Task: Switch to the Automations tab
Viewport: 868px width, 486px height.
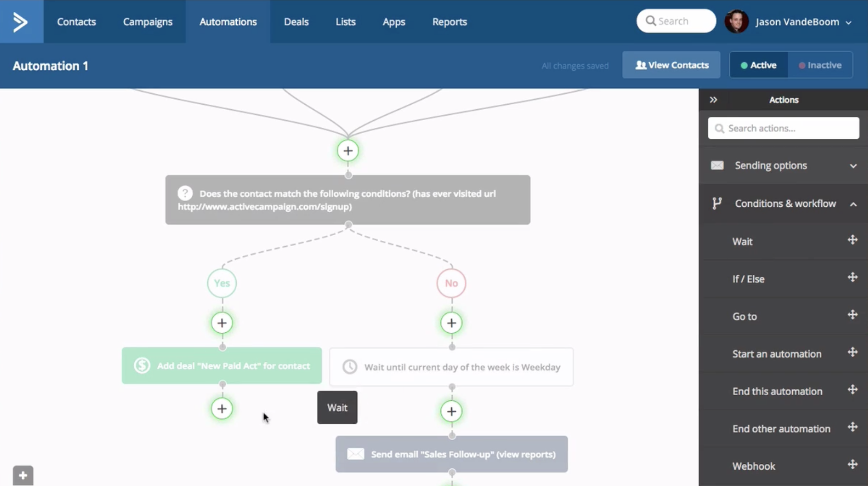Action: (x=228, y=21)
